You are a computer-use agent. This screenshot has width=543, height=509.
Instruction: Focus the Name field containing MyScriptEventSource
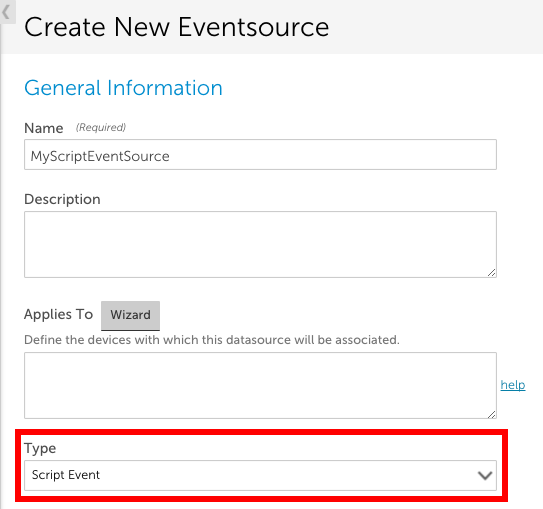(x=260, y=155)
